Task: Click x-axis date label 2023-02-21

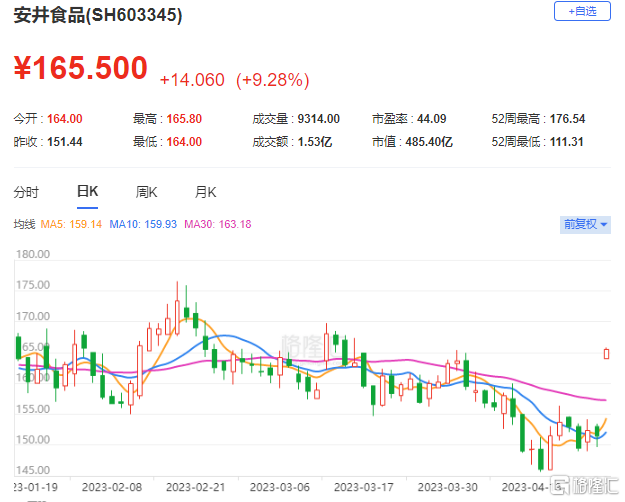Action: pos(195,487)
